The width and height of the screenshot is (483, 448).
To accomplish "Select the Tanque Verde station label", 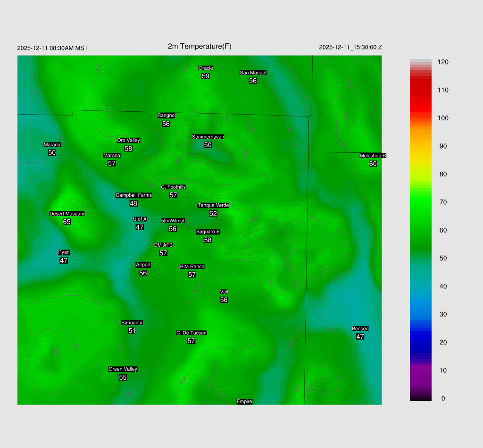I will pyautogui.click(x=213, y=205).
